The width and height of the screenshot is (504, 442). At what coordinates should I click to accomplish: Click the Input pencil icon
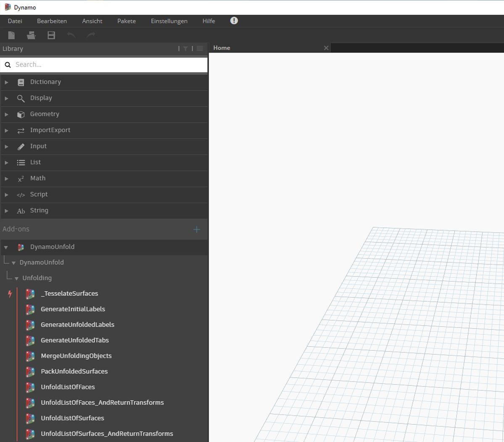click(21, 147)
